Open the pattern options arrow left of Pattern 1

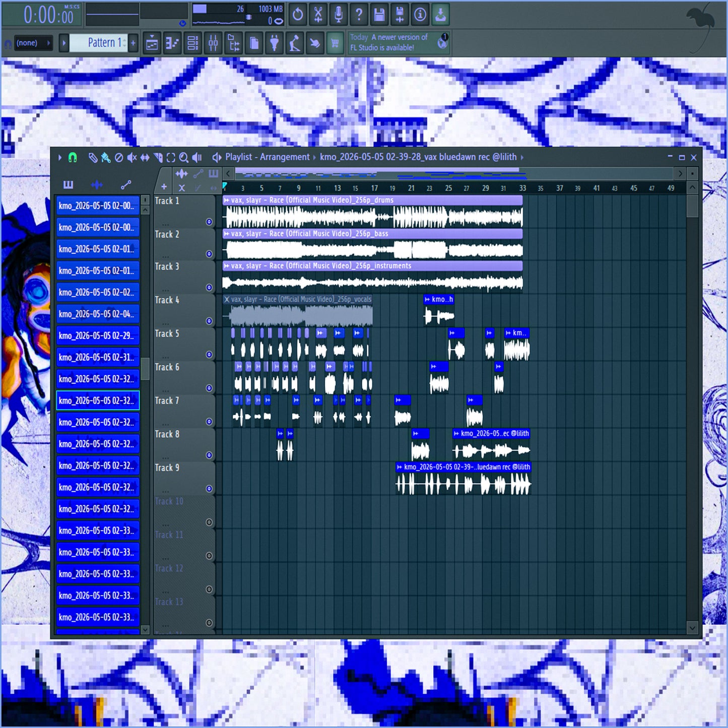(x=64, y=43)
